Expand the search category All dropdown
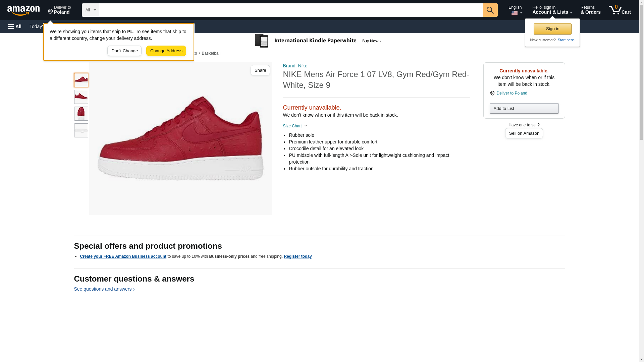The width and height of the screenshot is (644, 362). click(x=90, y=10)
